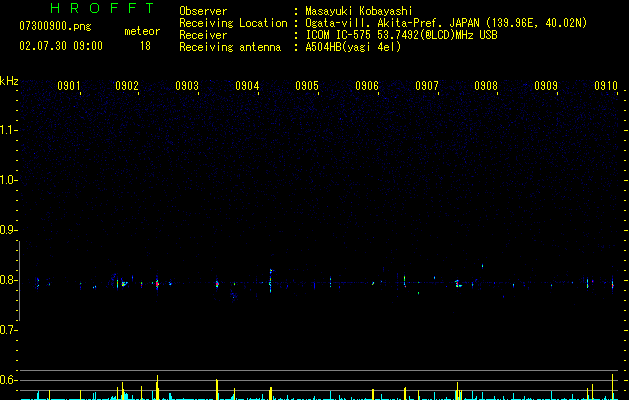The height and width of the screenshot is (400, 629).
Task: Click the Observer label
Action: (x=203, y=11)
